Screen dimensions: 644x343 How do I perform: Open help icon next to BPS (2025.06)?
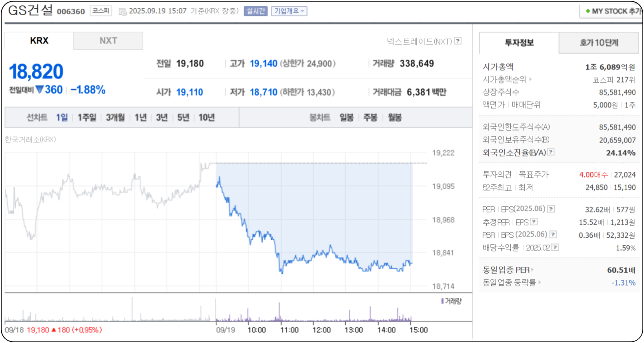(x=553, y=235)
